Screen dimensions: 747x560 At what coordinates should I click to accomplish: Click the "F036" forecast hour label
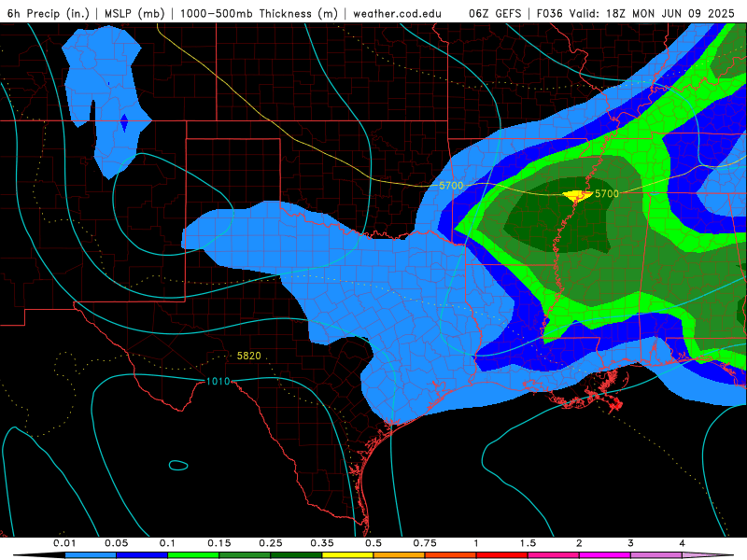[x=549, y=13]
